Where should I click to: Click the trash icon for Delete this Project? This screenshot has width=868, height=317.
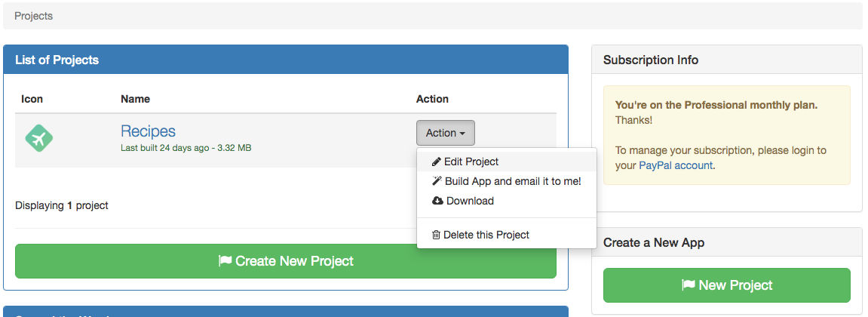[436, 235]
